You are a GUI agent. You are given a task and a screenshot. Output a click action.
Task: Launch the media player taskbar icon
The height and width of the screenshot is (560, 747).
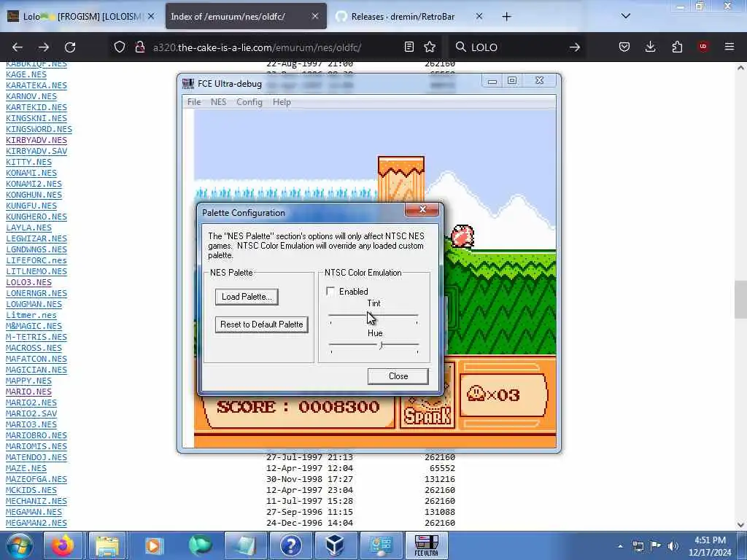pos(153,545)
